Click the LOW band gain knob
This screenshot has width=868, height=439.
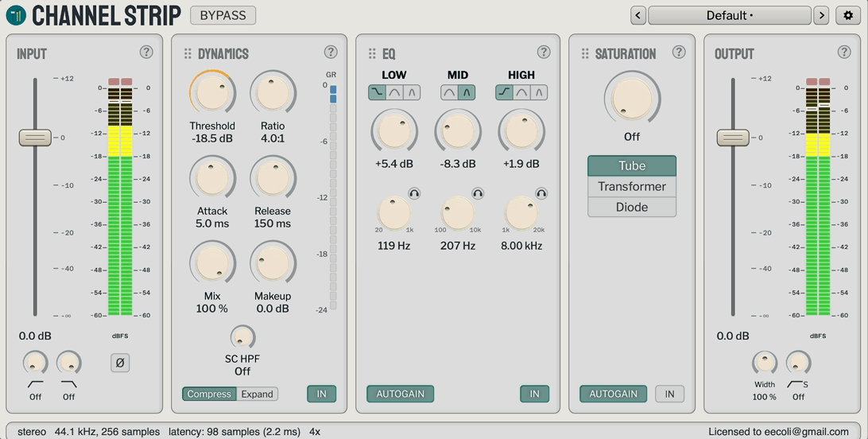(394, 131)
